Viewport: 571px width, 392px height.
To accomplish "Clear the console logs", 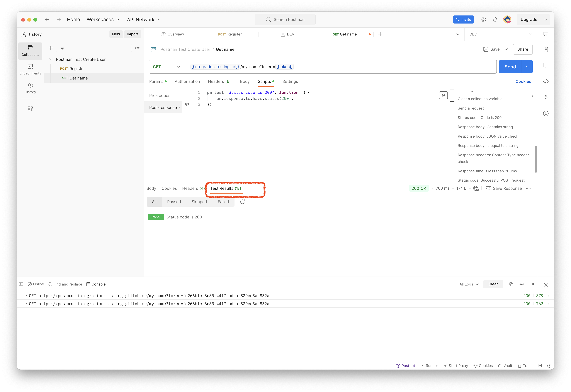I will (493, 284).
